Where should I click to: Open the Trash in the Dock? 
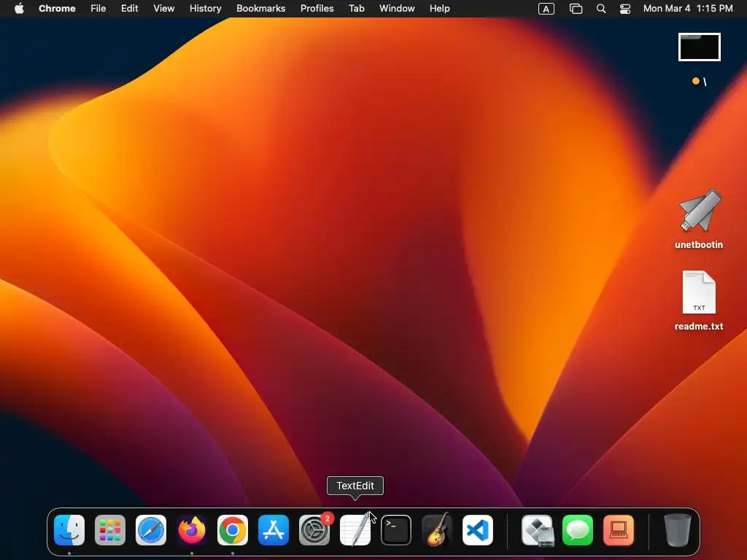(x=678, y=530)
